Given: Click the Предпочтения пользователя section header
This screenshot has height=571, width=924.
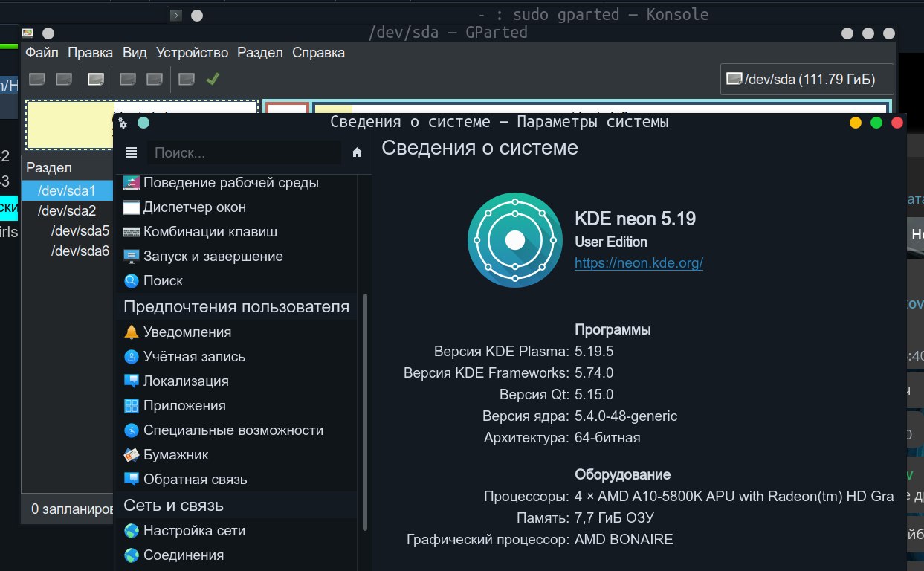Looking at the screenshot, I should pos(236,307).
